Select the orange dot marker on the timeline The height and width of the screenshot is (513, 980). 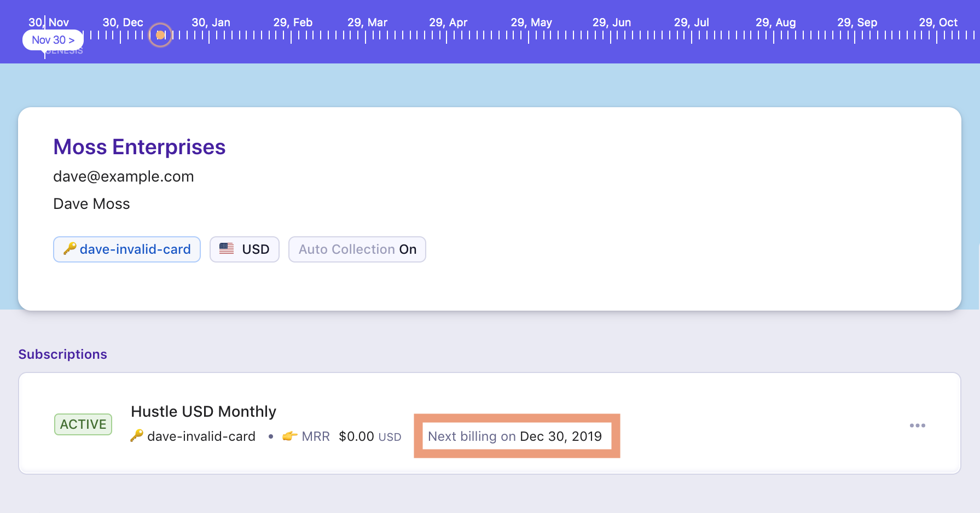pos(160,35)
